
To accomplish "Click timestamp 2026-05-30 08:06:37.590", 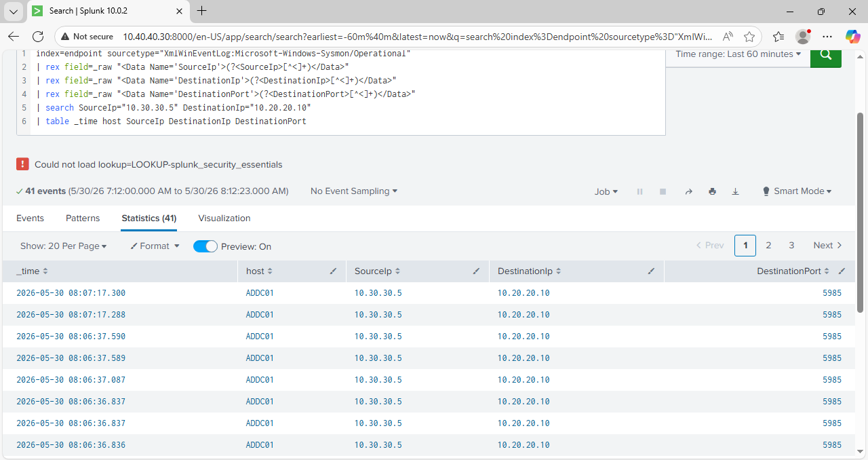I will pos(71,337).
